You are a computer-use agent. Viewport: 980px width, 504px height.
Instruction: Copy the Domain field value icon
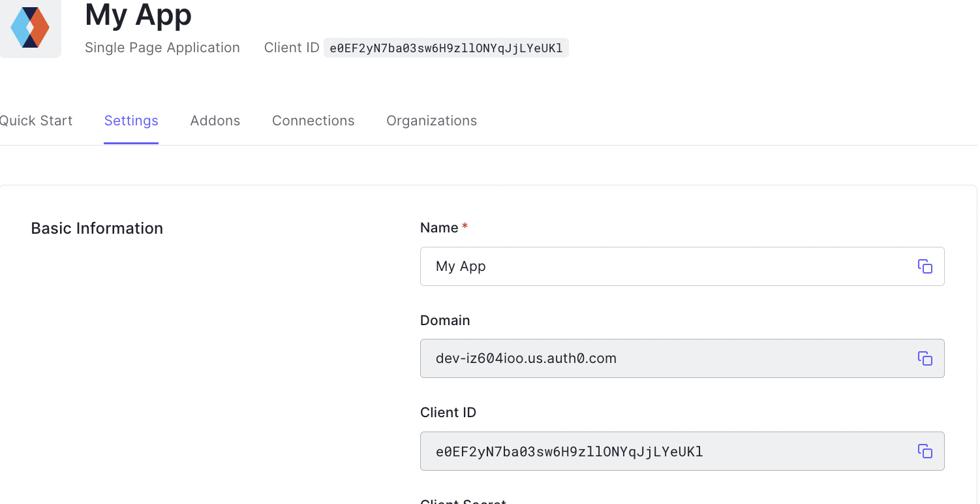pyautogui.click(x=925, y=358)
